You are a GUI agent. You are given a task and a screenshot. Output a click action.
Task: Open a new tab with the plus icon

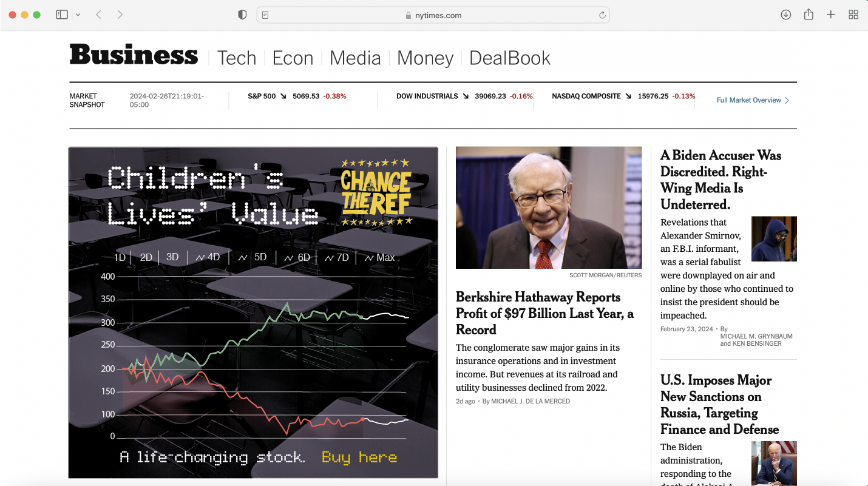[831, 15]
